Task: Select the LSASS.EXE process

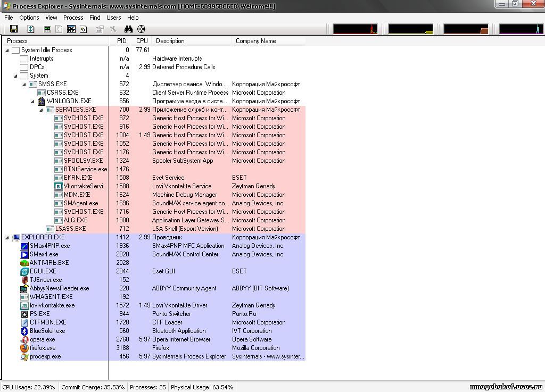Action: pyautogui.click(x=176, y=229)
